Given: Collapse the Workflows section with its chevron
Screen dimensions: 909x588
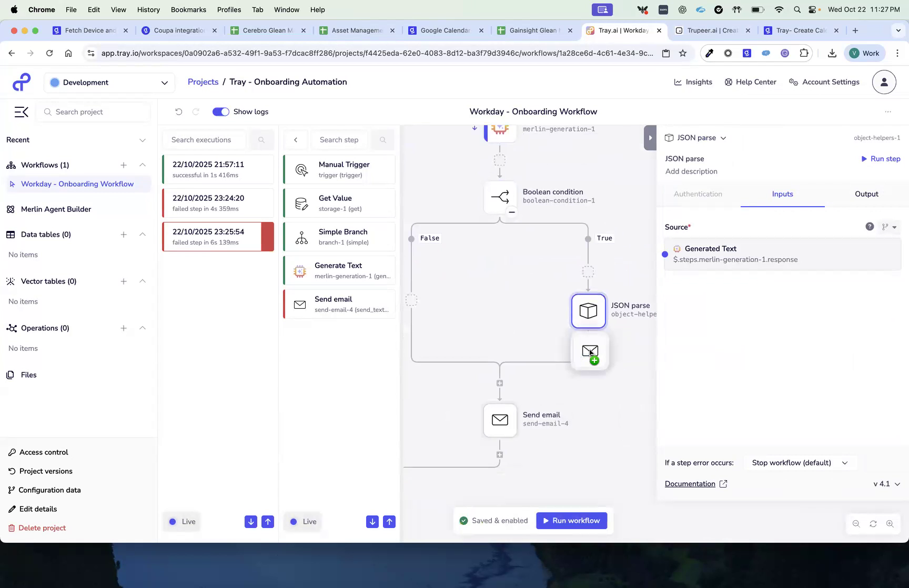Looking at the screenshot, I should pos(143,165).
